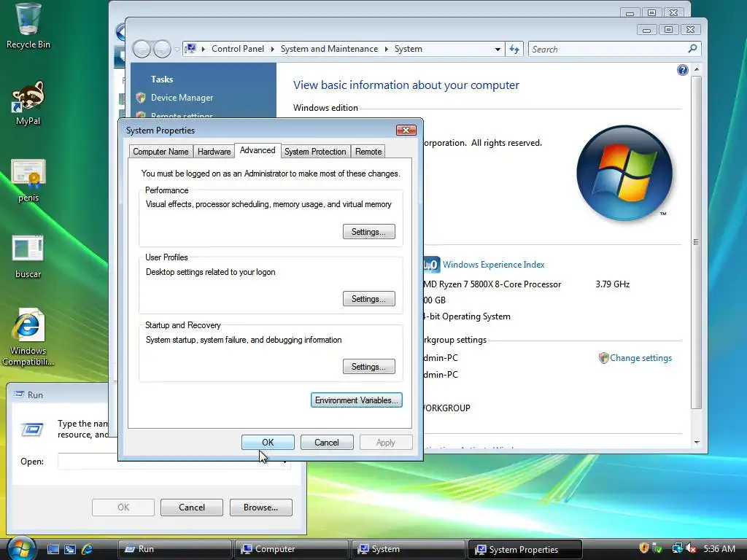Open Windows Compatibility desktop shortcut
This screenshot has width=747, height=560.
28,337
